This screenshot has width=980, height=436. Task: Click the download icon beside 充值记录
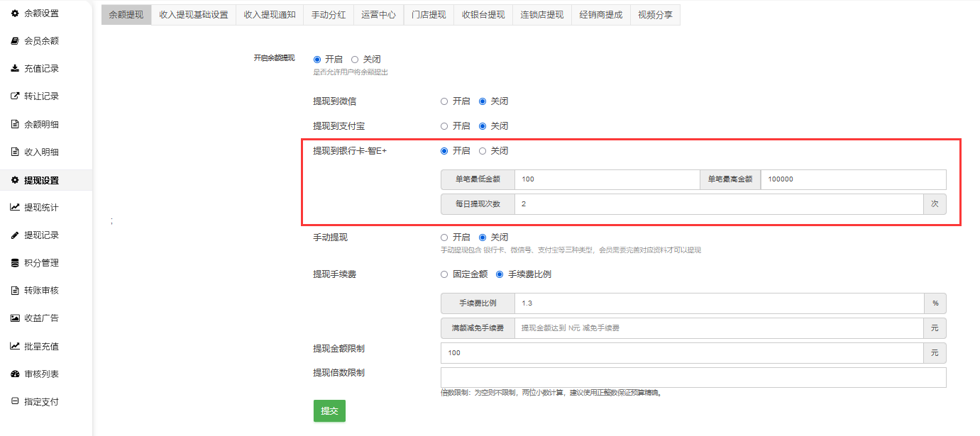pyautogui.click(x=15, y=69)
